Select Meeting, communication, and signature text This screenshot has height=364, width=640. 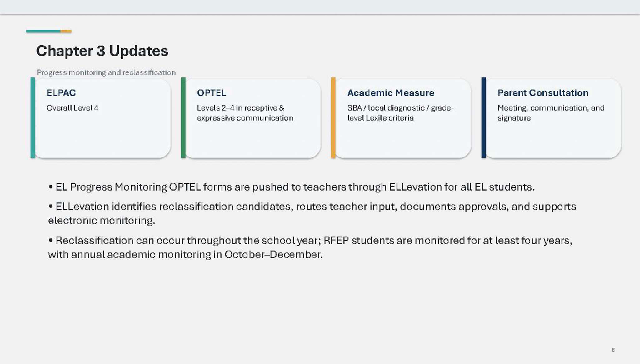(551, 113)
